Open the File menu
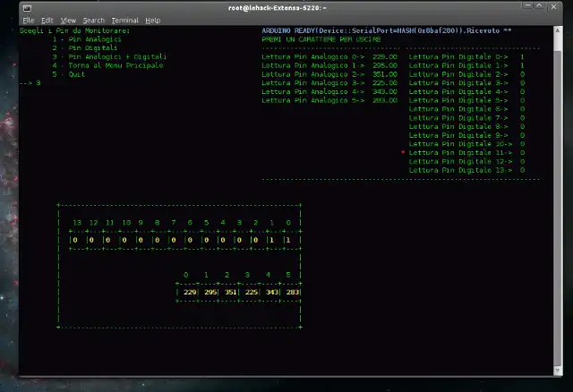 29,20
